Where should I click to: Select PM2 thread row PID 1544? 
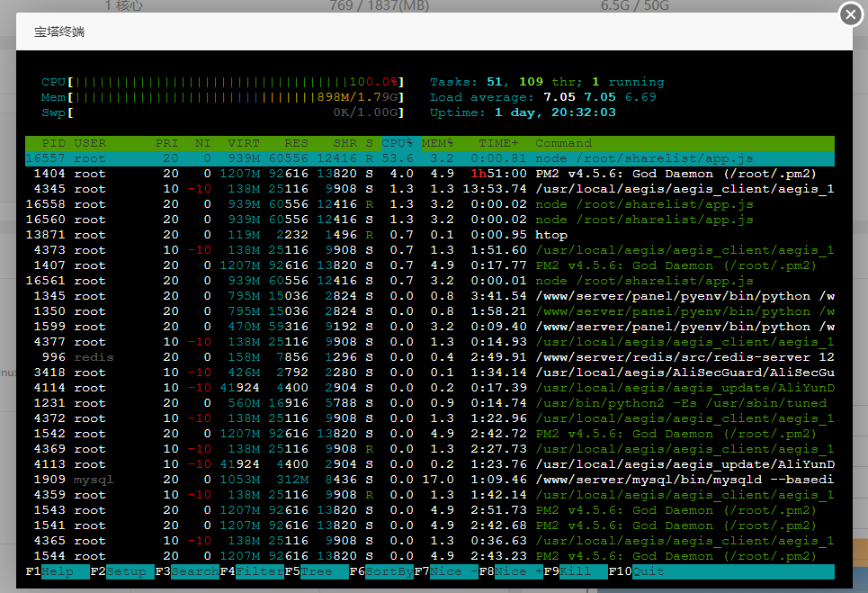point(430,556)
